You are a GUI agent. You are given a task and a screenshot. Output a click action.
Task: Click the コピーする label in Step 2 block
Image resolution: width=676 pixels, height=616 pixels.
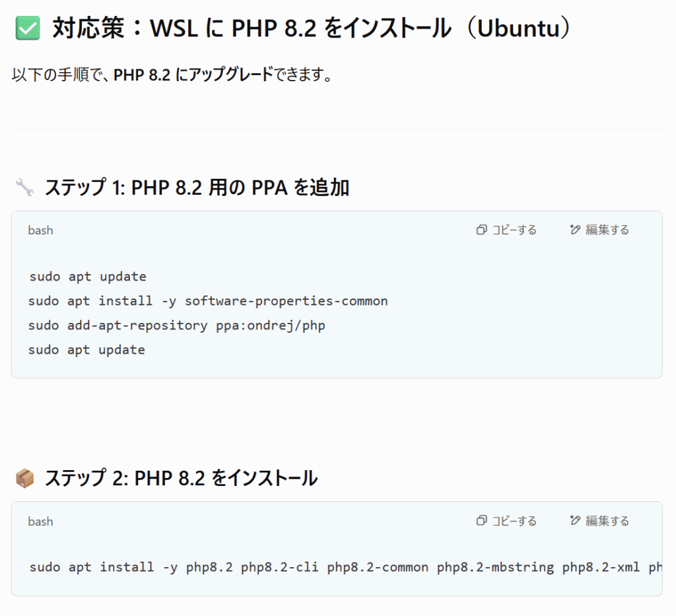click(x=514, y=521)
